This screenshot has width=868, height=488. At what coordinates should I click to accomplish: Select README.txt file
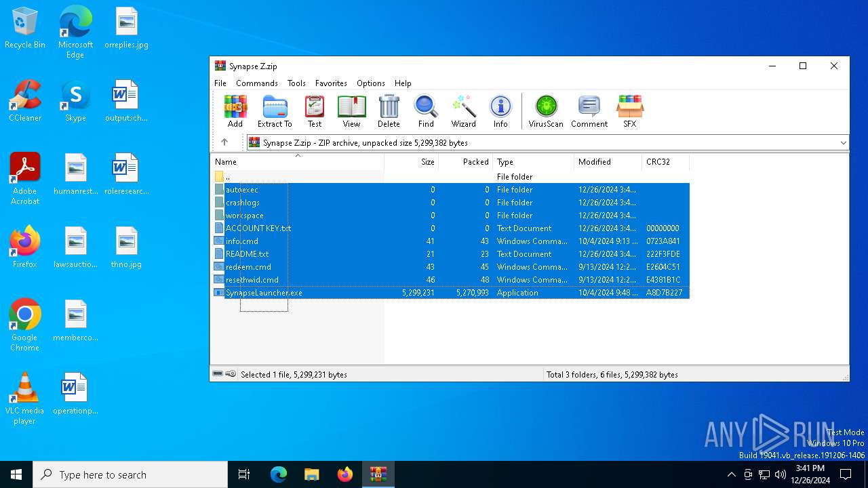pos(450,254)
